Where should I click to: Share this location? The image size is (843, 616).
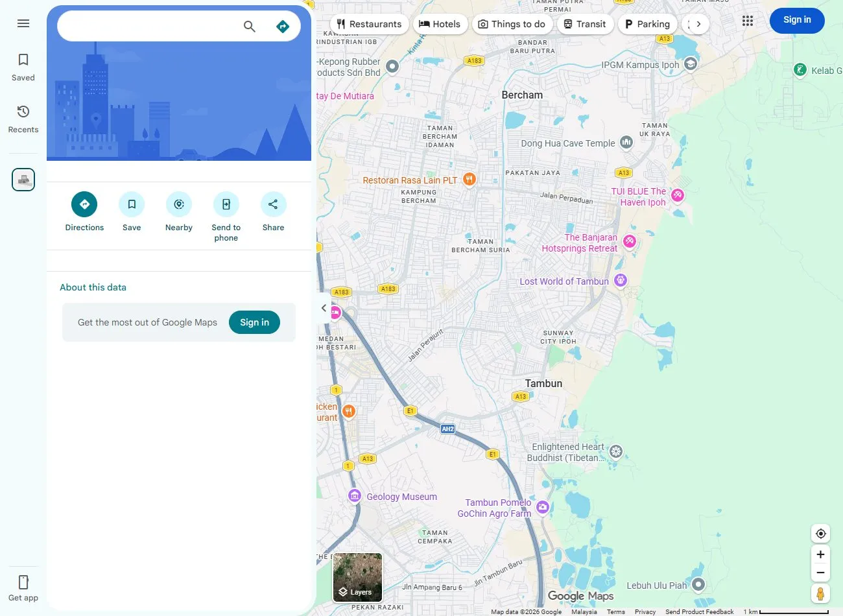tap(274, 204)
